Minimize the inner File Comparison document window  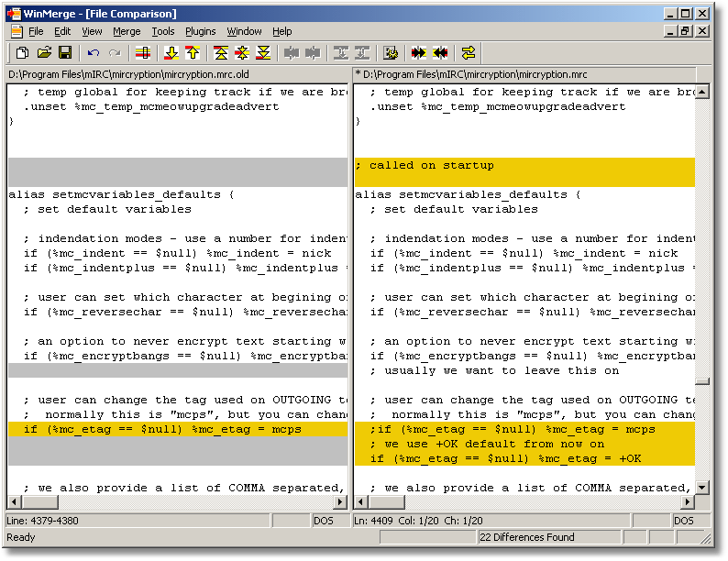click(670, 31)
